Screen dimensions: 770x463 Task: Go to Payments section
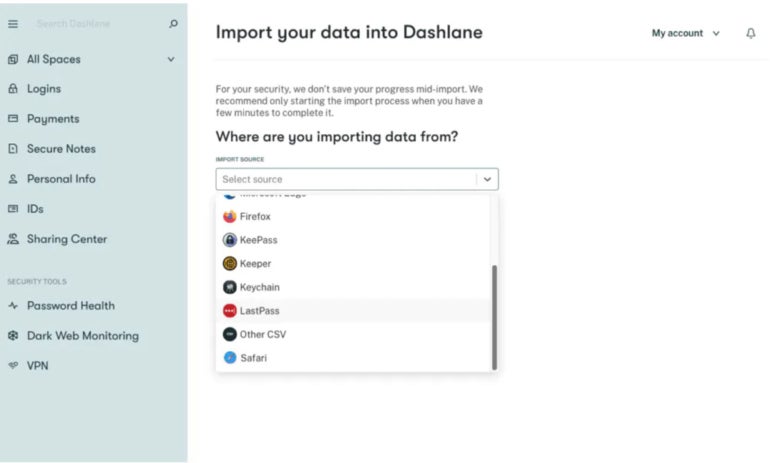click(x=52, y=119)
